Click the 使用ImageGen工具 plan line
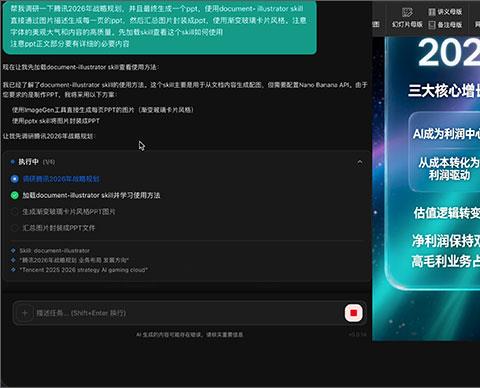The height and width of the screenshot is (388, 480). click(103, 110)
